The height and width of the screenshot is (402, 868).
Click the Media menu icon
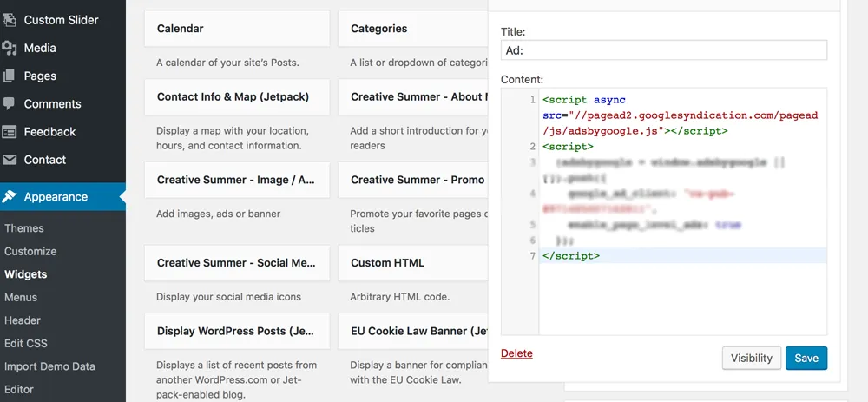coord(9,48)
